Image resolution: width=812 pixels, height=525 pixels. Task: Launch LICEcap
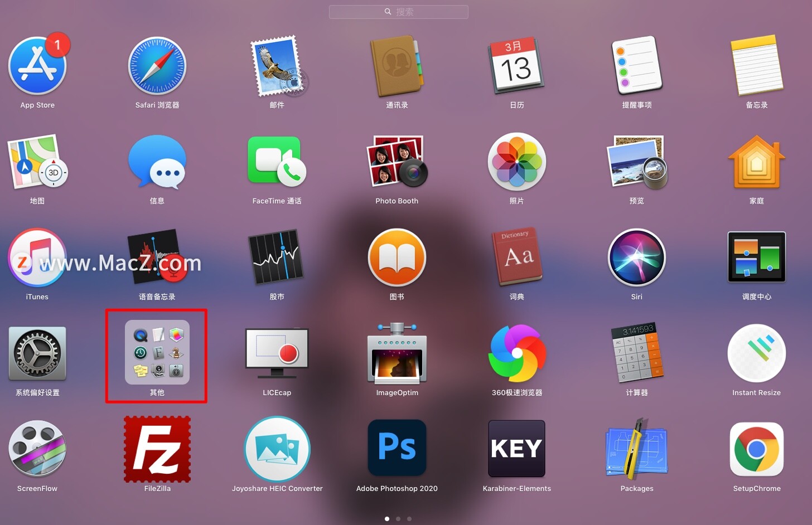point(277,353)
